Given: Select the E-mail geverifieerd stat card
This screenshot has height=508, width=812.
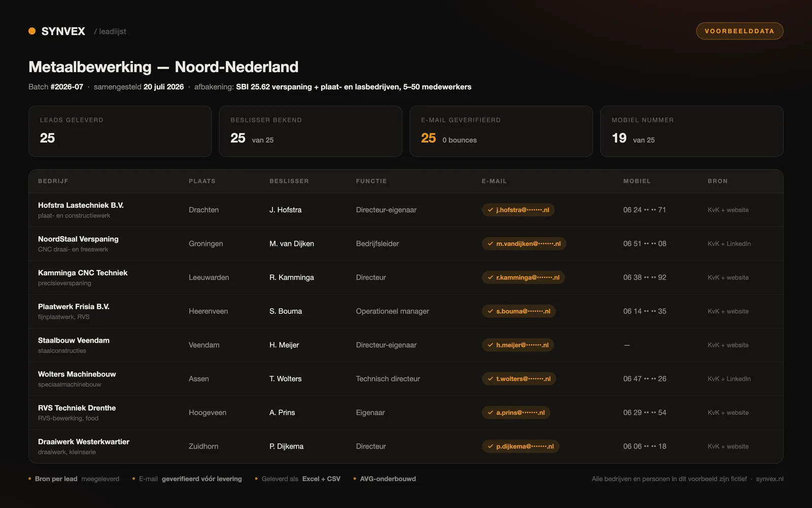Looking at the screenshot, I should [501, 132].
